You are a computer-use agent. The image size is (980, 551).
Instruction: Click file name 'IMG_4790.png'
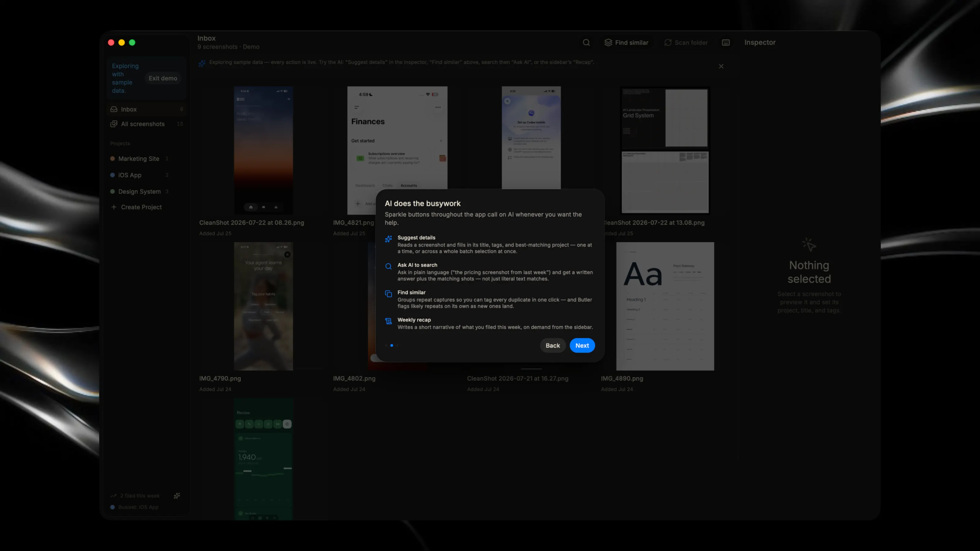(x=220, y=378)
